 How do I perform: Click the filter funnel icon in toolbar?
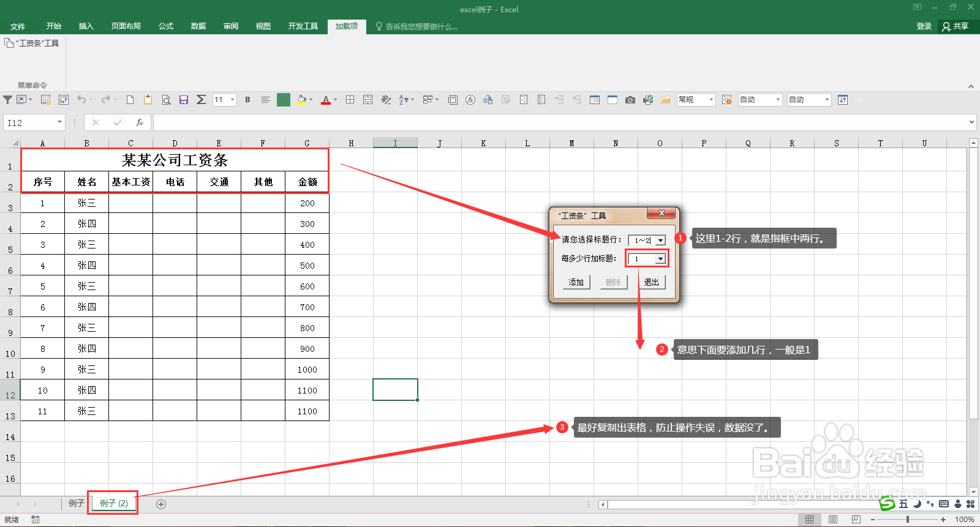point(7,100)
